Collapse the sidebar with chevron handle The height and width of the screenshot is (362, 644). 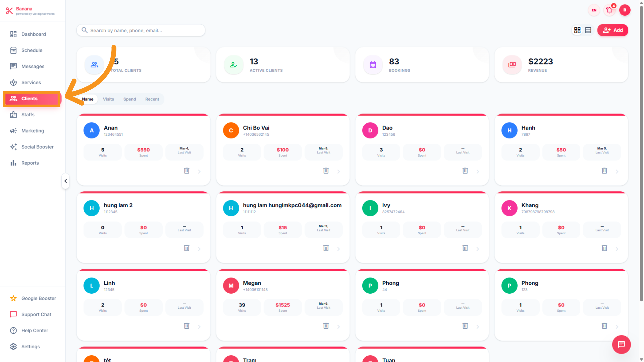[x=65, y=181]
